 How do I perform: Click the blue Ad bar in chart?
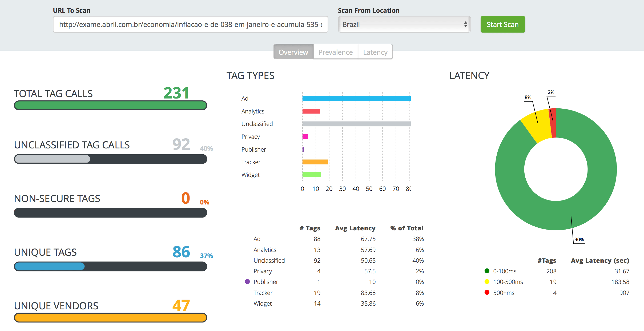pos(356,98)
